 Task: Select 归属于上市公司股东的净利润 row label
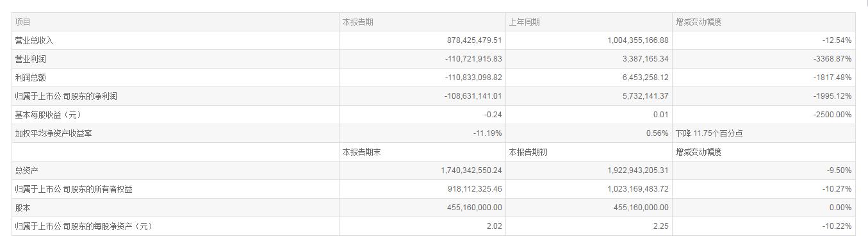click(x=66, y=96)
